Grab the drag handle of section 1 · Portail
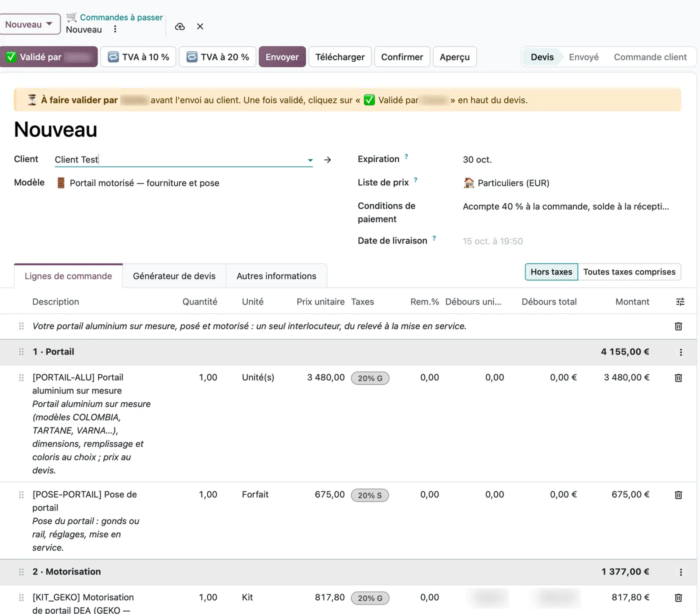 [x=21, y=351]
